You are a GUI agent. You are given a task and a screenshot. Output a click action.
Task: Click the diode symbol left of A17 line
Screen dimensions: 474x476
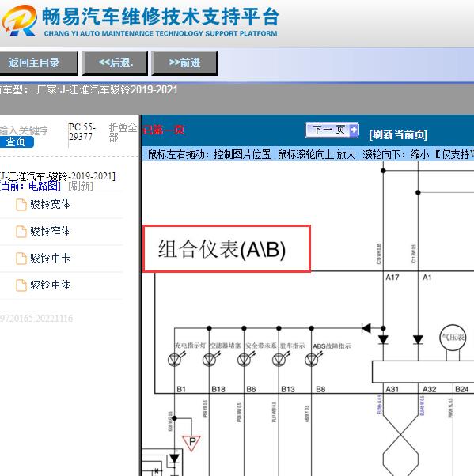point(366,328)
